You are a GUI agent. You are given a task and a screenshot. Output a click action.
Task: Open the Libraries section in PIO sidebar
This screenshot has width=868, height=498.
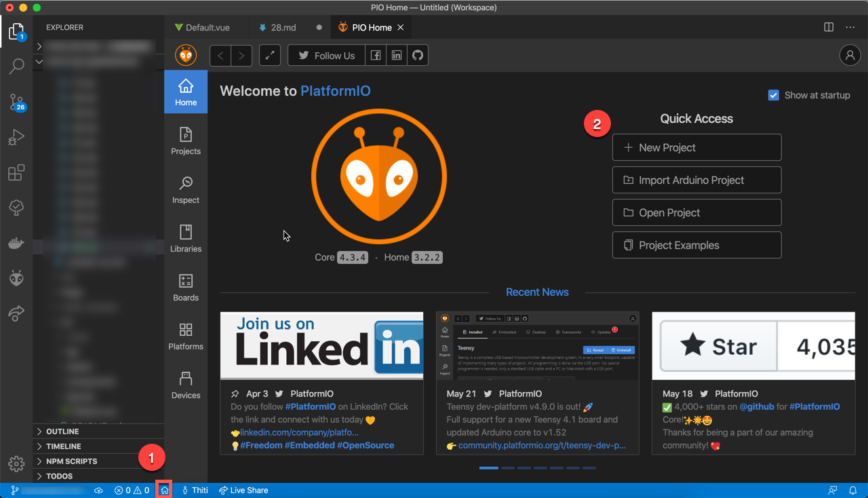point(186,238)
